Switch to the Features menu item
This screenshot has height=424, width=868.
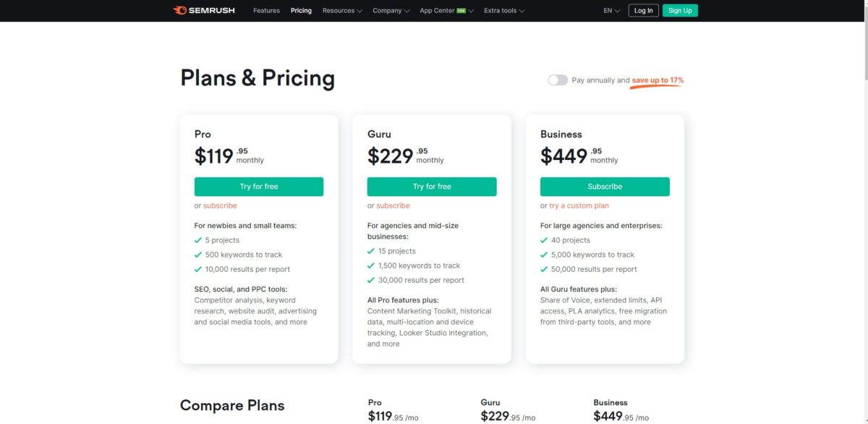pos(266,10)
